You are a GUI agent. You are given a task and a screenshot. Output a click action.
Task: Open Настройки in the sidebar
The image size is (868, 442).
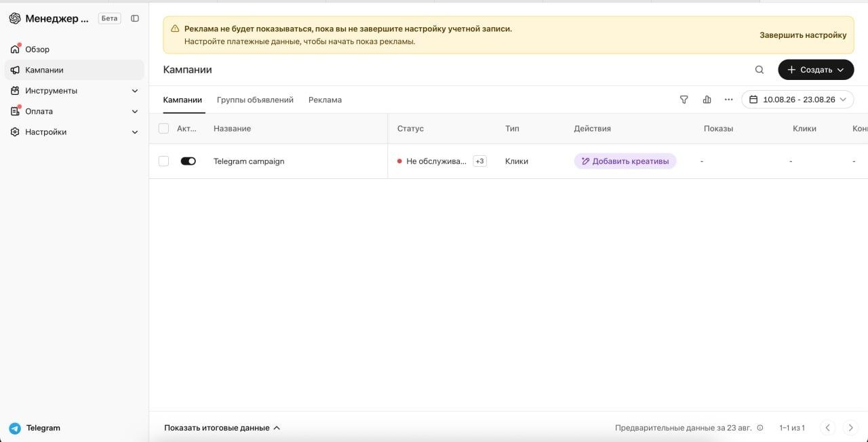point(75,132)
